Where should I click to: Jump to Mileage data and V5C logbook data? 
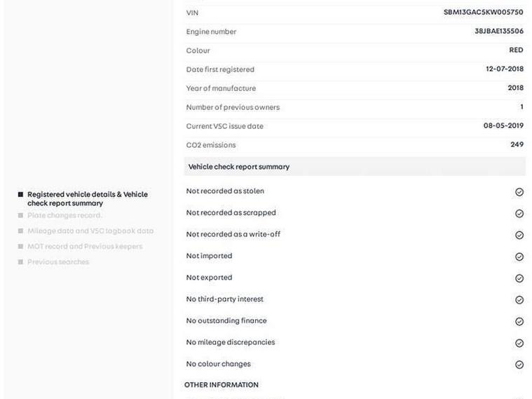90,231
